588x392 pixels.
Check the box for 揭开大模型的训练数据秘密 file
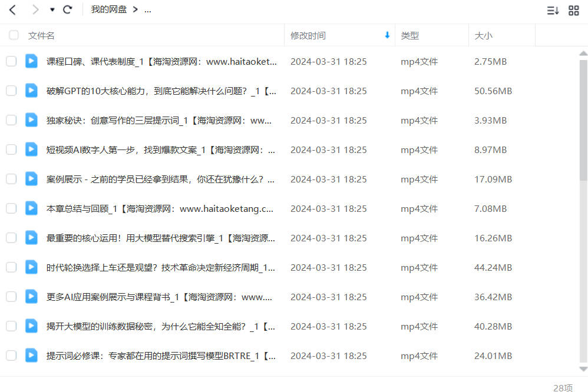coord(11,326)
